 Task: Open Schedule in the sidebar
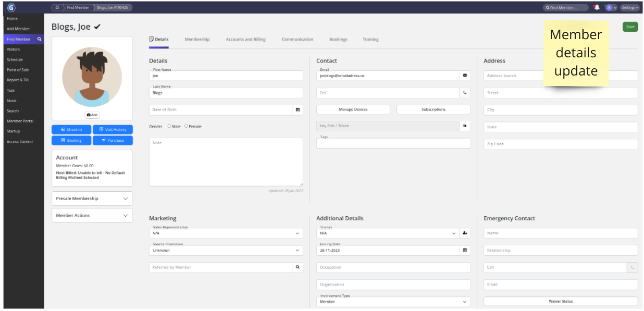tap(15, 59)
